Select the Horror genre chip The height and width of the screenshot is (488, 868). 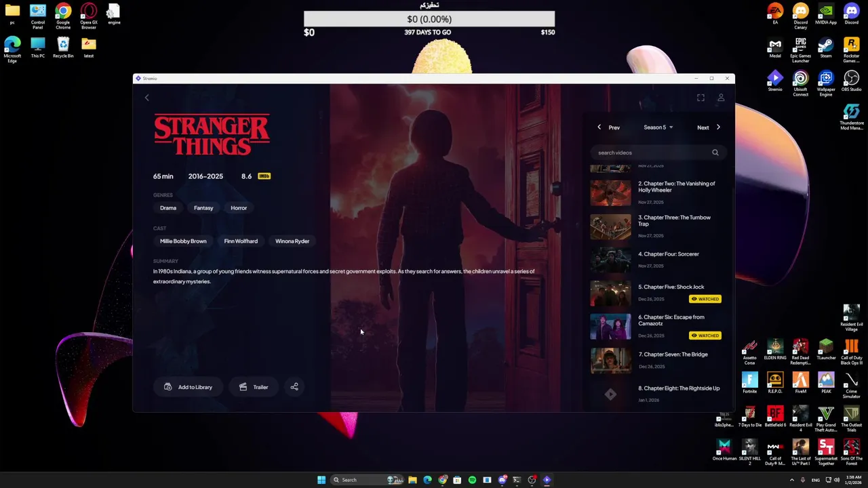coord(239,208)
